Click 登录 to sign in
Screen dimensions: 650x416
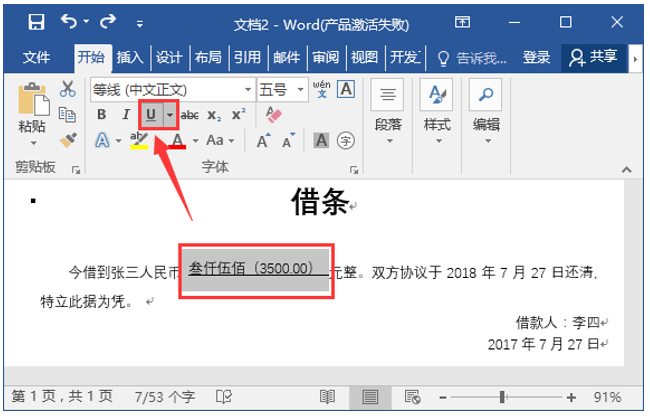(536, 57)
